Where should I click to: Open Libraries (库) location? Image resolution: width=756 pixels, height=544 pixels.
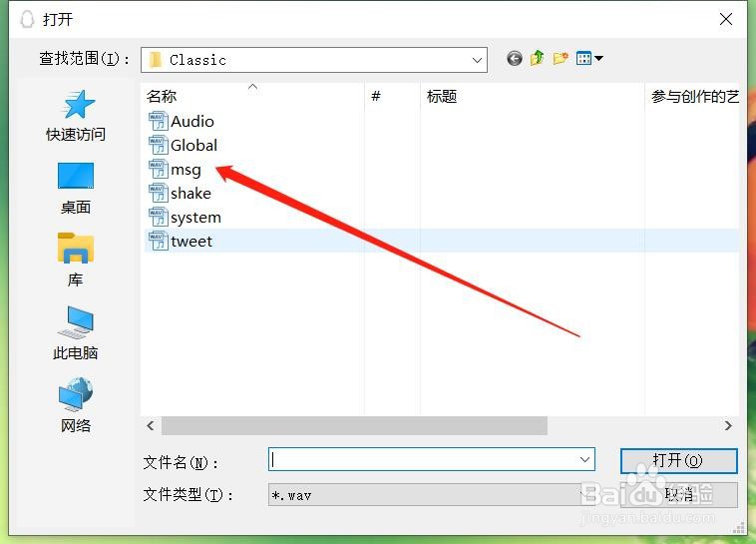(x=76, y=260)
